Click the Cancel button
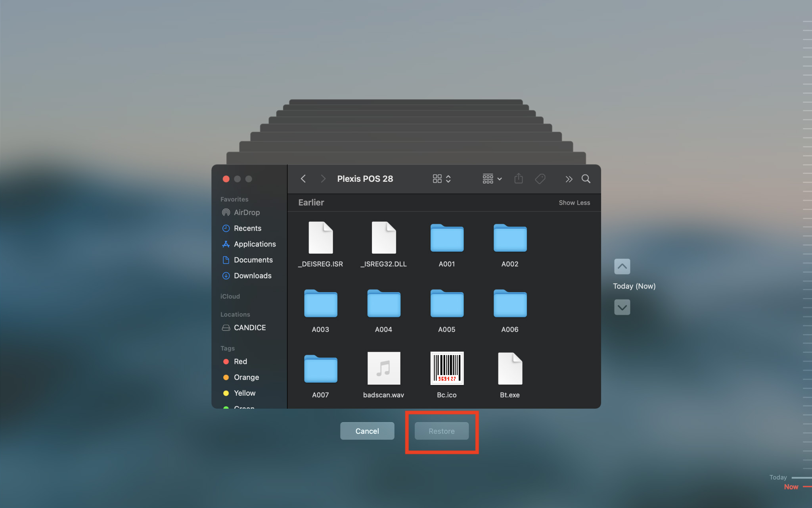 (367, 431)
